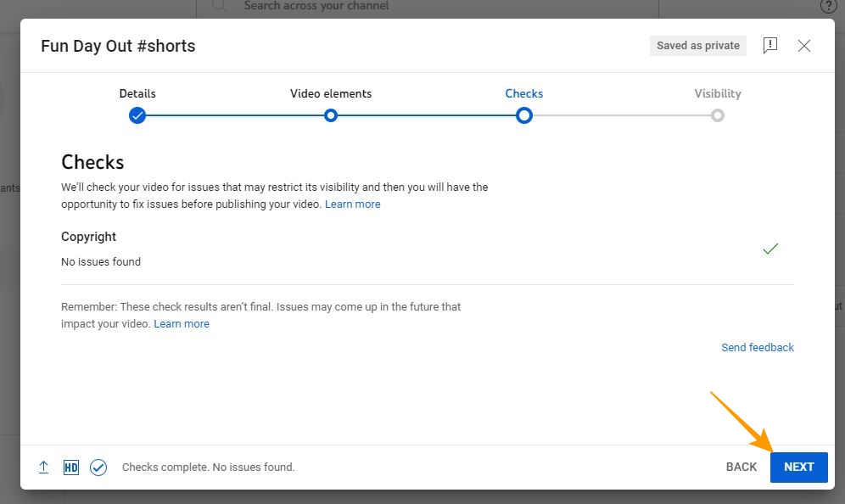Click the 'Fun Day Out #shorts' title
The width and height of the screenshot is (845, 504).
pyautogui.click(x=118, y=46)
